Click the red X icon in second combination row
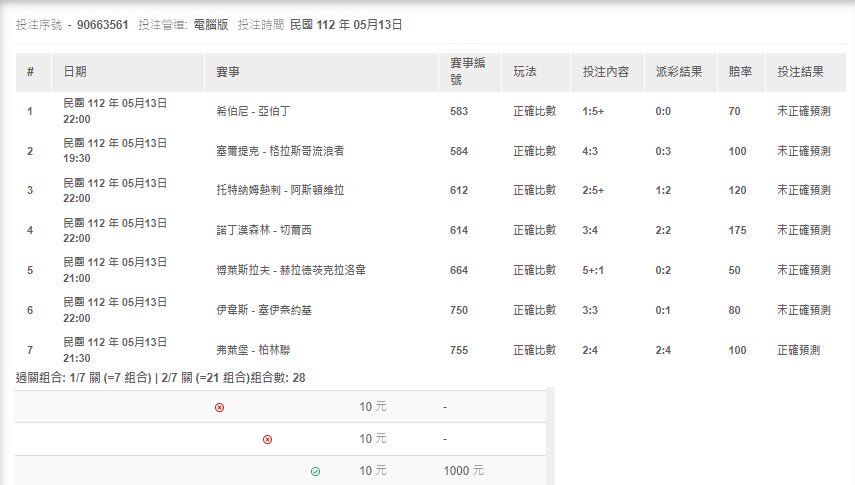The height and width of the screenshot is (485, 855). click(x=267, y=439)
